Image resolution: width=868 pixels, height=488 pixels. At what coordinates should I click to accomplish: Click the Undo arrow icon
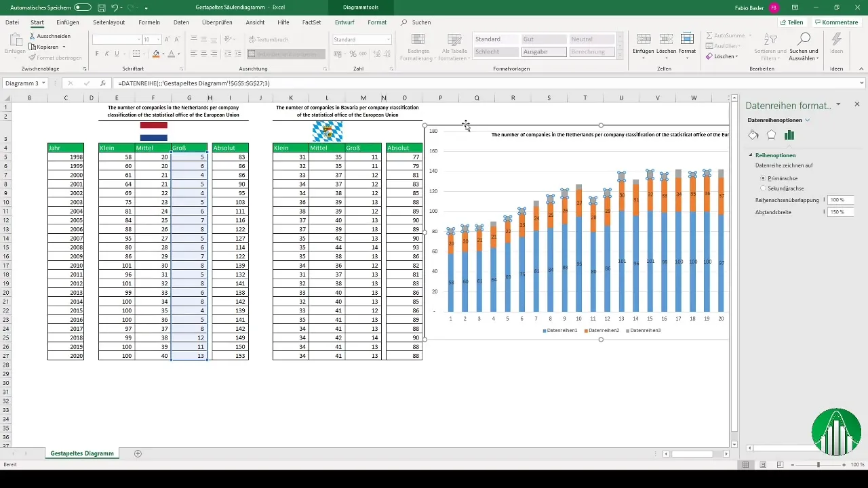(115, 7)
